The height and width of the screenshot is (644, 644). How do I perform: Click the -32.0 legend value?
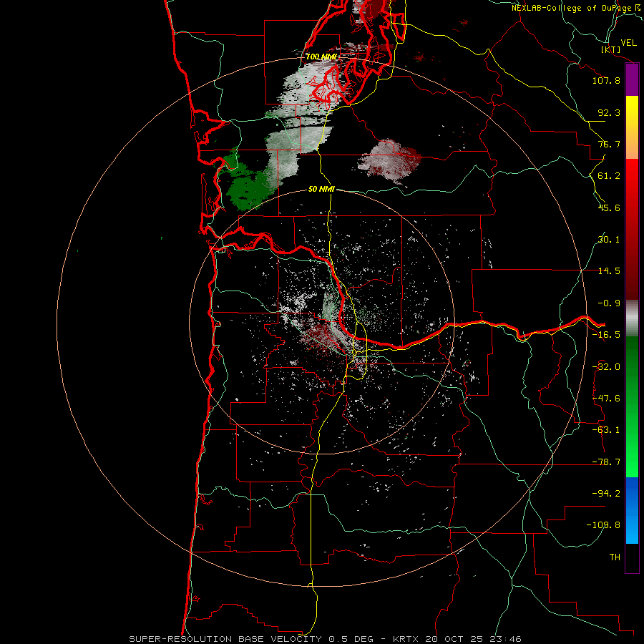click(606, 367)
